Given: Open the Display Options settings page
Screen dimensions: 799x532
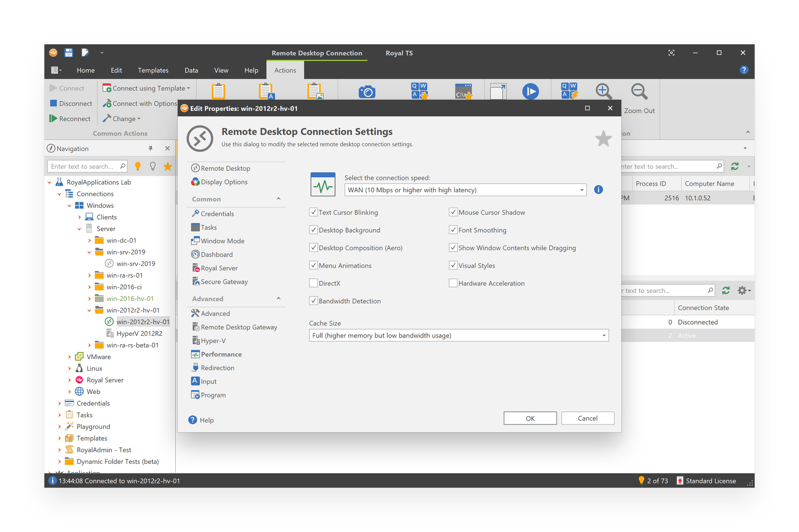Looking at the screenshot, I should click(225, 182).
